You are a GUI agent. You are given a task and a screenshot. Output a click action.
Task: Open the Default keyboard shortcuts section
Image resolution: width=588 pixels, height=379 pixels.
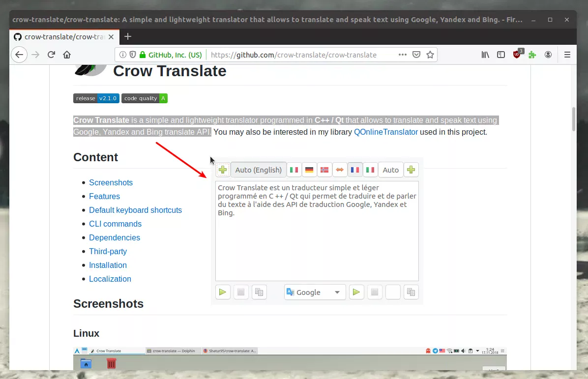[136, 210]
